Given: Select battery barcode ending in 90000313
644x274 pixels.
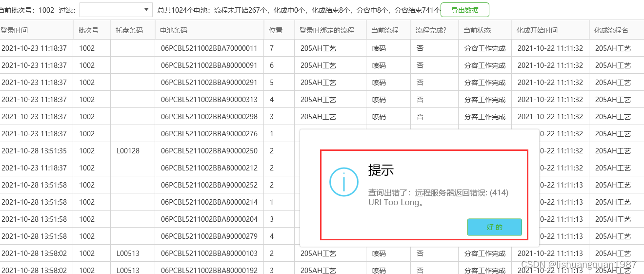Looking at the screenshot, I should (209, 100).
